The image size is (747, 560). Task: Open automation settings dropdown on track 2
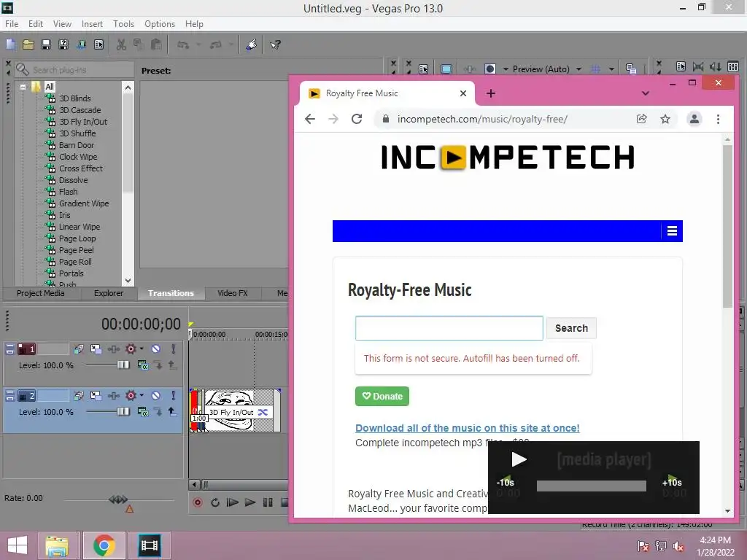(142, 394)
